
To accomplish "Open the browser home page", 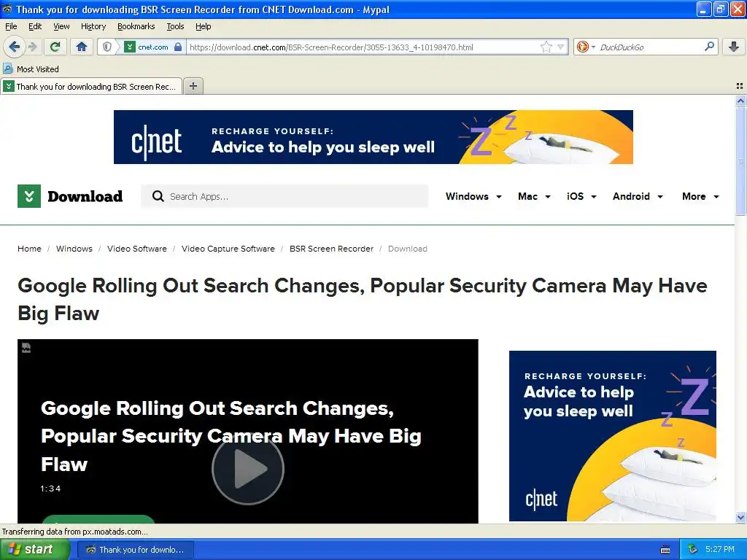I will [82, 47].
